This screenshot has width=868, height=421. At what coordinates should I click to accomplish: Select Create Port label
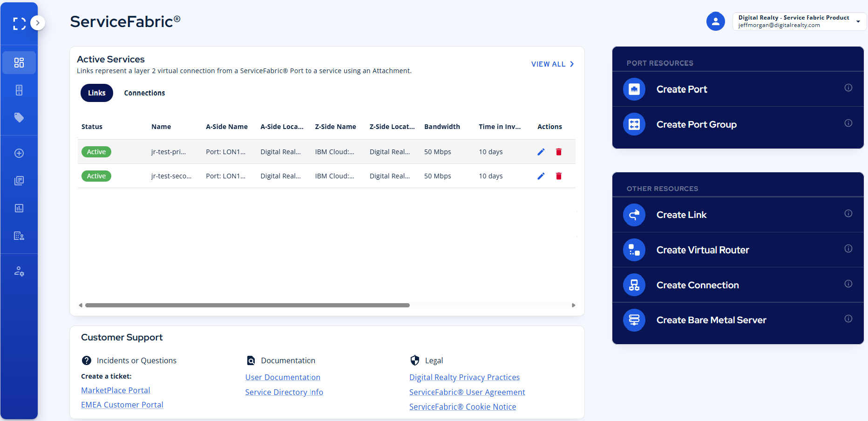[x=682, y=89]
